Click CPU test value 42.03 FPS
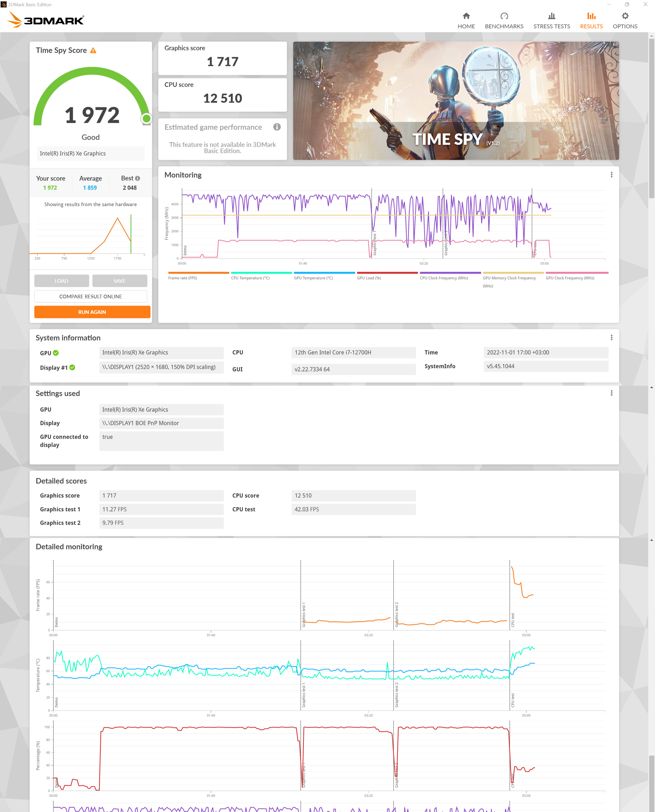This screenshot has height=812, width=655. click(x=353, y=509)
